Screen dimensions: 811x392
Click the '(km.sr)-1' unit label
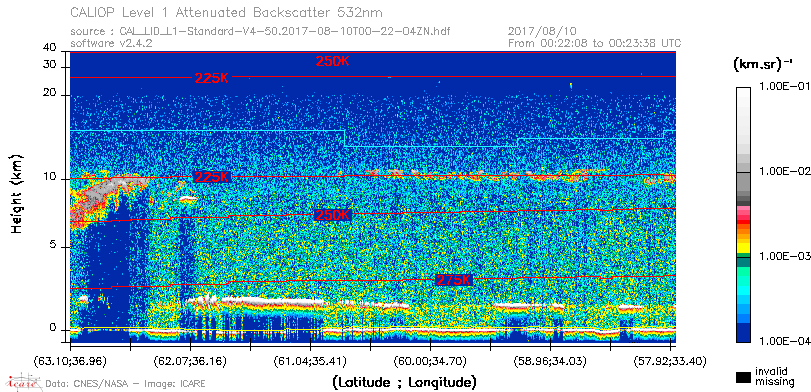763,65
